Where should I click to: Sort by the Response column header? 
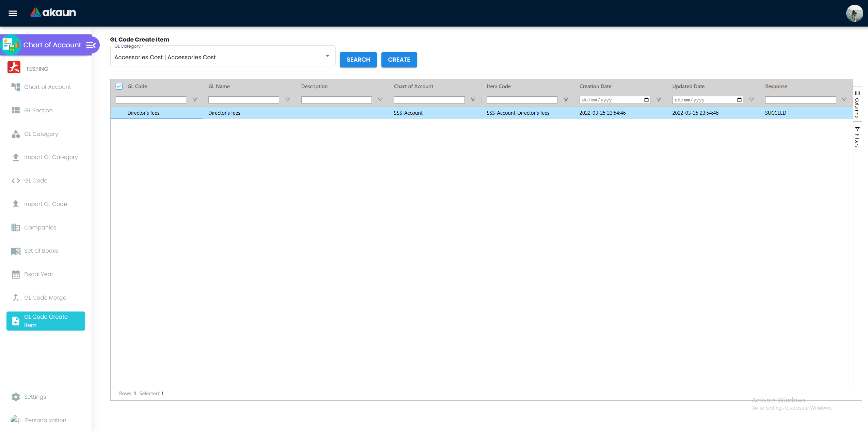pos(776,86)
